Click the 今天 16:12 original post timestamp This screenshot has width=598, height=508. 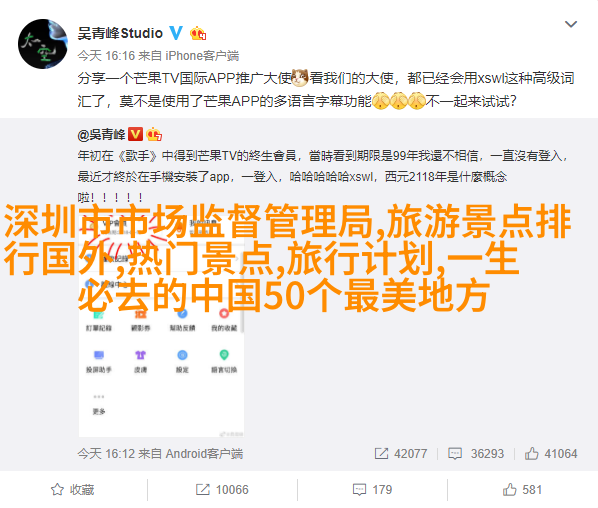pyautogui.click(x=106, y=453)
